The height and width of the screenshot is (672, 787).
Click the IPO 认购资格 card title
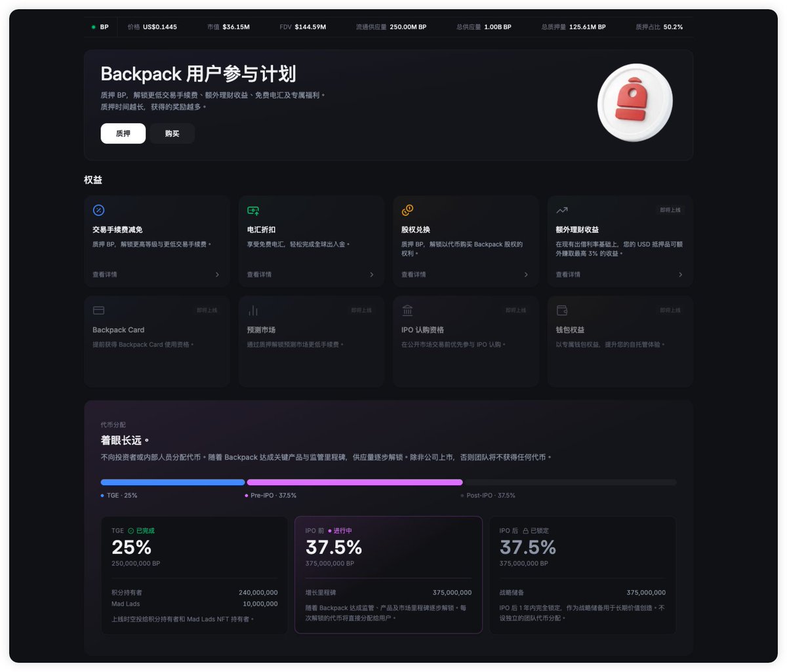pos(422,330)
